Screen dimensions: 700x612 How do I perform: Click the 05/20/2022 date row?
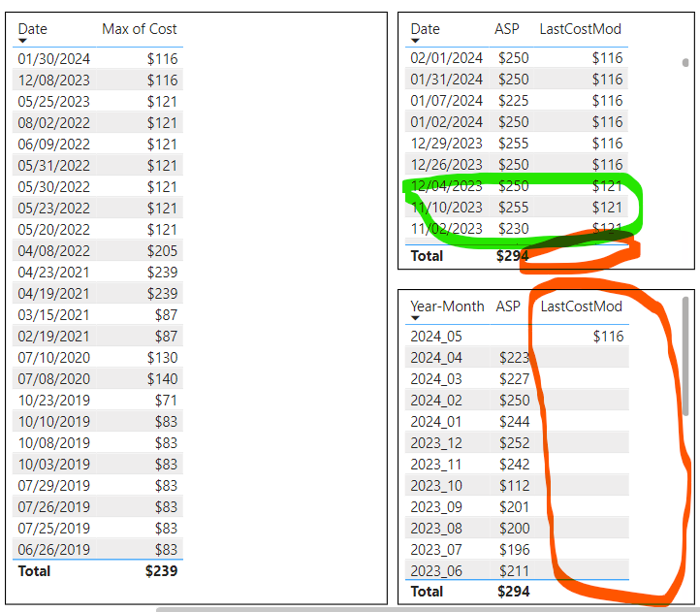click(x=98, y=230)
